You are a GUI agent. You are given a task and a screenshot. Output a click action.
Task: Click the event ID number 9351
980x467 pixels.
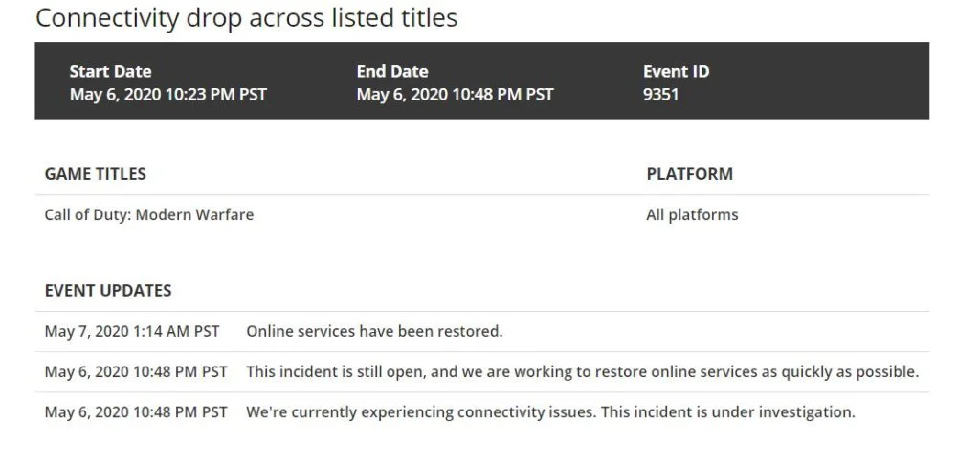click(660, 95)
